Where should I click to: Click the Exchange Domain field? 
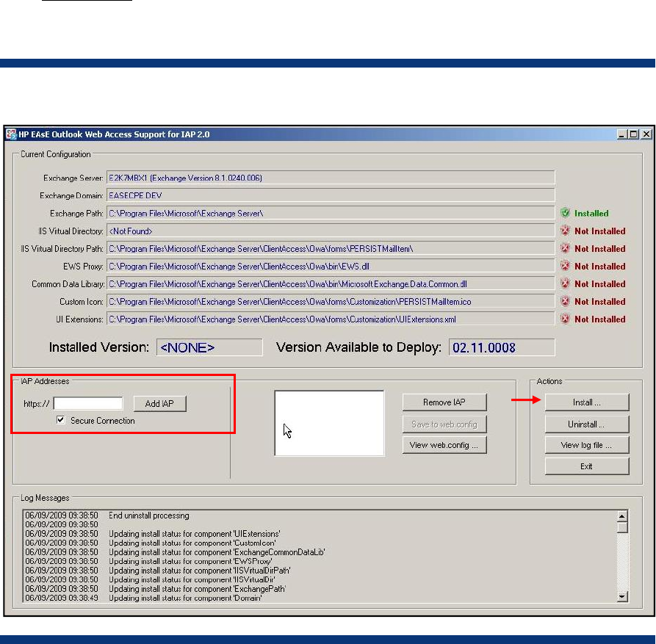(x=331, y=195)
